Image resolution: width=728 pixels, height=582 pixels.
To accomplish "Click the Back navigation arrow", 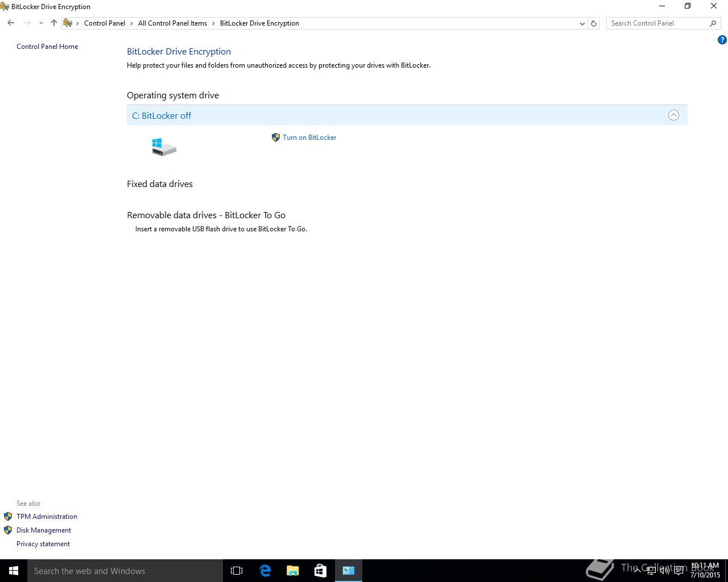I will (11, 23).
